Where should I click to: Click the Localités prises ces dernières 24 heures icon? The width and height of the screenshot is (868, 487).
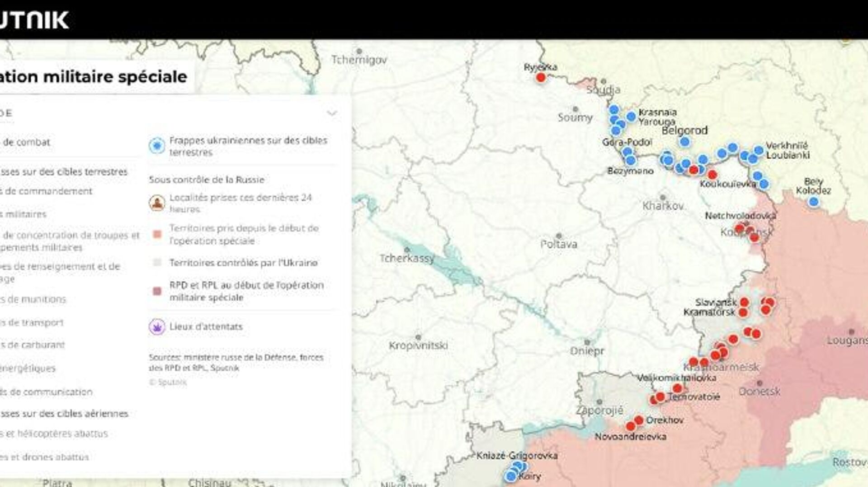coord(157,203)
